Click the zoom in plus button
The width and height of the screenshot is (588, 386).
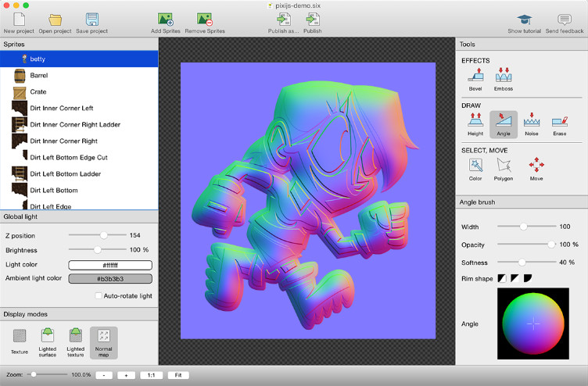pos(126,375)
